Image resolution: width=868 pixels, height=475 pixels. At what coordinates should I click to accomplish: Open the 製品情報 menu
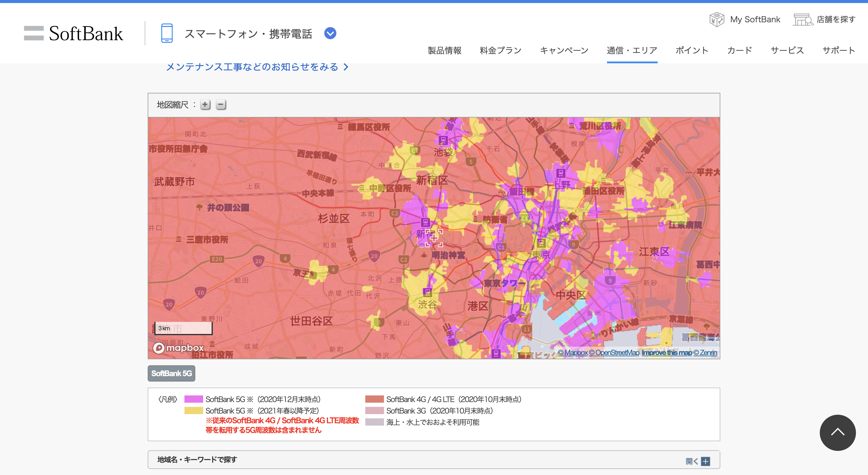point(445,51)
